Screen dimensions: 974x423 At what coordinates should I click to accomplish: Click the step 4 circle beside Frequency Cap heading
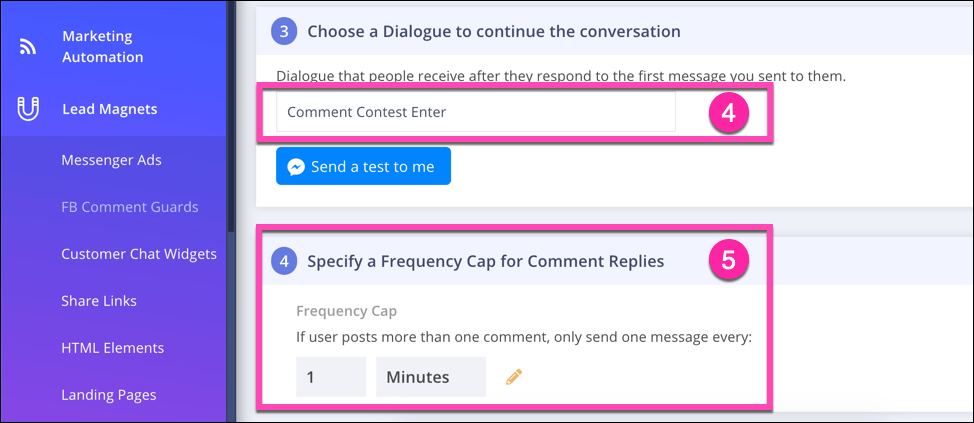[284, 262]
